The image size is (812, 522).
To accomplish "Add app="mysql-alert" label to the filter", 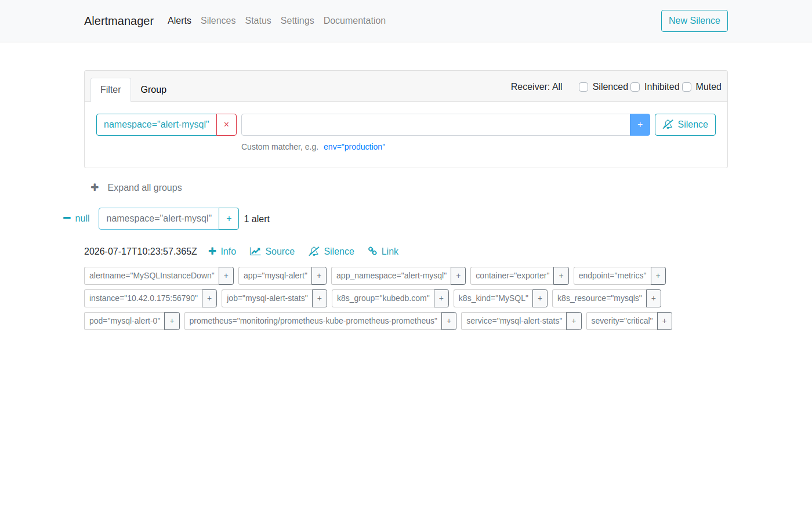I will (x=319, y=275).
